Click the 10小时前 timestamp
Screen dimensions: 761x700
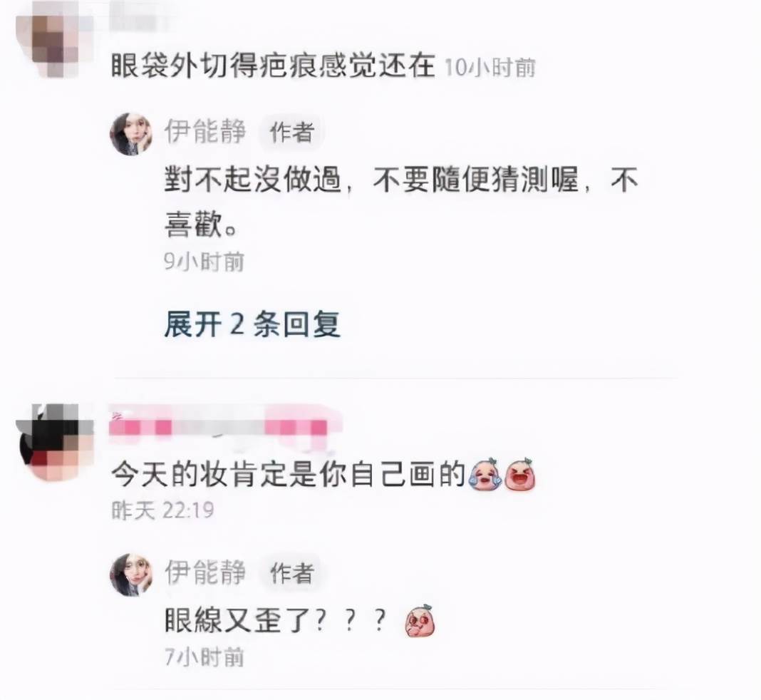pyautogui.click(x=490, y=68)
